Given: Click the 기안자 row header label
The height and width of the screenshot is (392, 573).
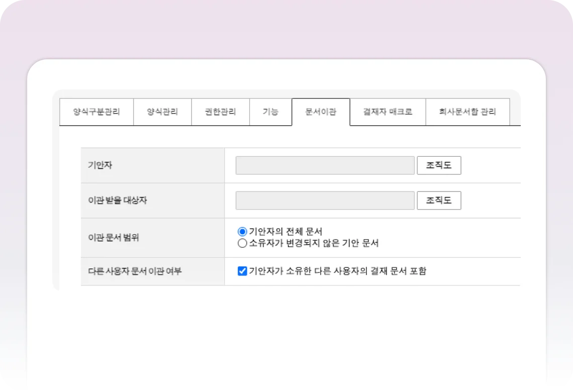Looking at the screenshot, I should tap(100, 165).
